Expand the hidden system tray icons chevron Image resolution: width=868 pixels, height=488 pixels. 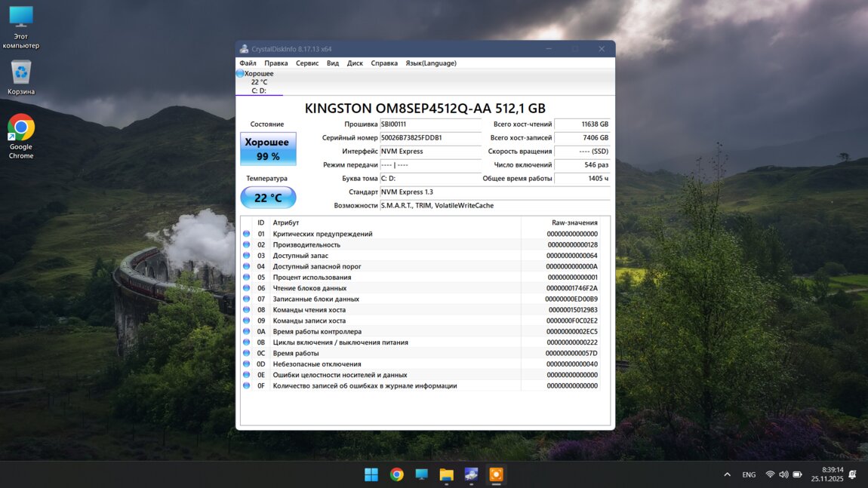pyautogui.click(x=727, y=474)
